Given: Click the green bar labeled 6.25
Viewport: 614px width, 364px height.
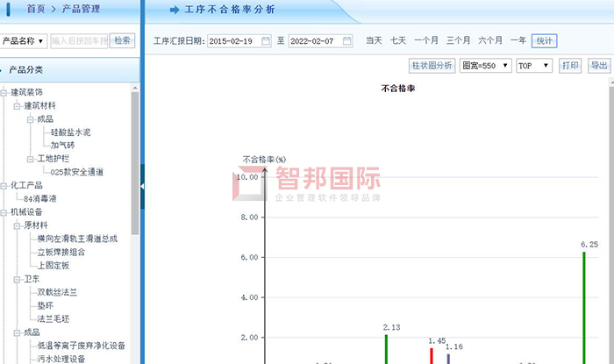Looking at the screenshot, I should (x=584, y=308).
